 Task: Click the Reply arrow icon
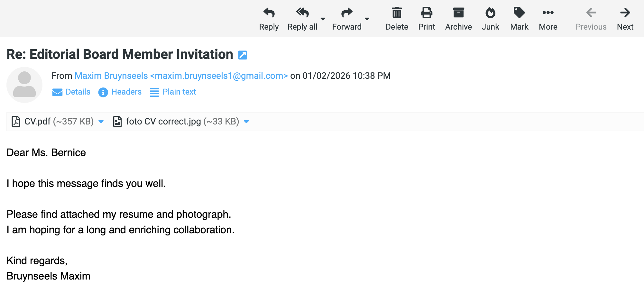(269, 13)
